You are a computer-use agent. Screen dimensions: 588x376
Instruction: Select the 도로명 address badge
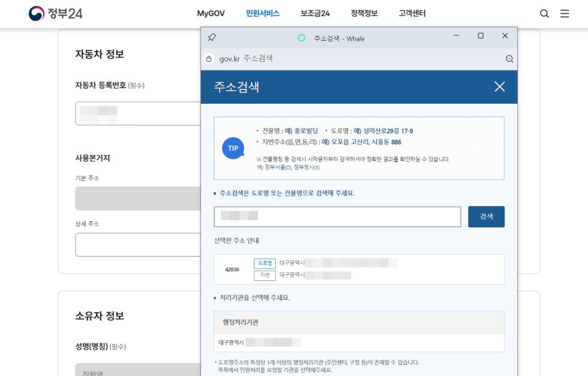tap(265, 263)
